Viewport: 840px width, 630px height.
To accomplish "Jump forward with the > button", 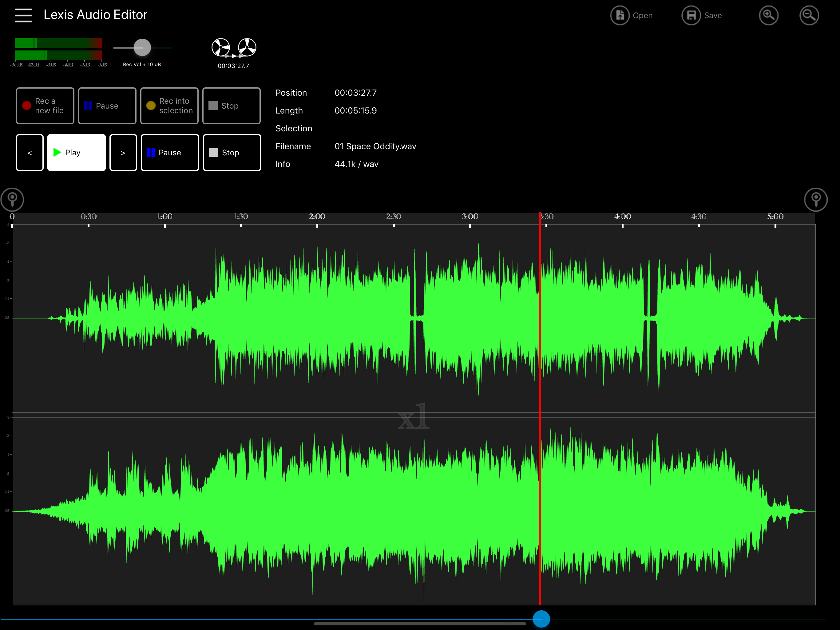I will (x=123, y=153).
